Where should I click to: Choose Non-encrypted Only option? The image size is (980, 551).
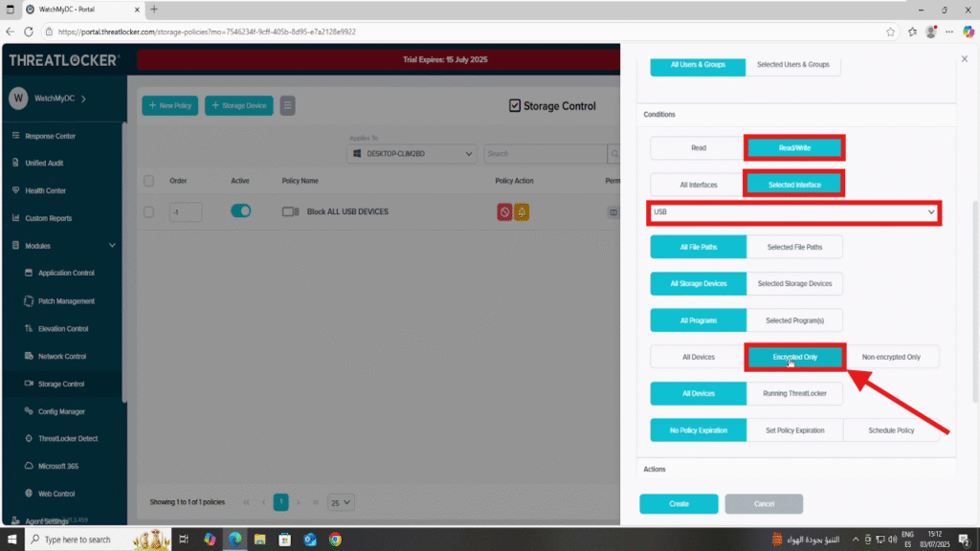[x=891, y=358]
